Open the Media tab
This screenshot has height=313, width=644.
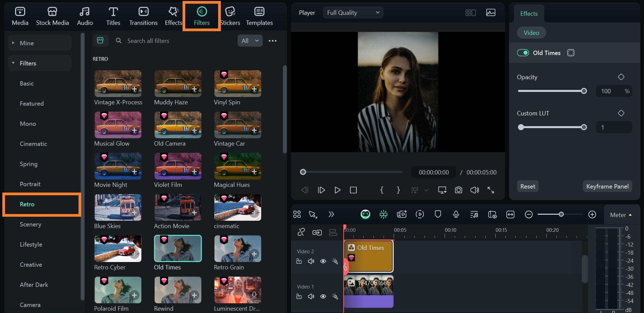point(20,16)
